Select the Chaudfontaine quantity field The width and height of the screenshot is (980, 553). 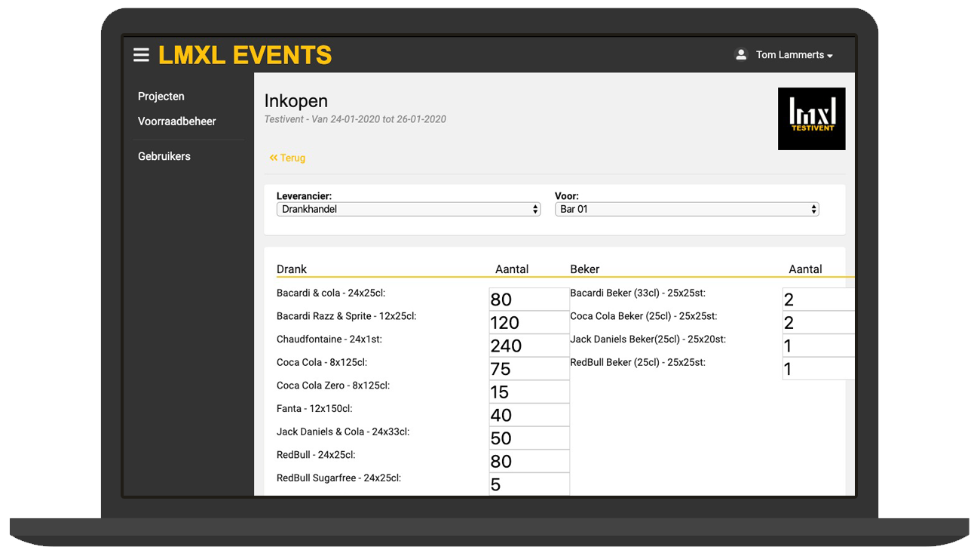point(528,346)
